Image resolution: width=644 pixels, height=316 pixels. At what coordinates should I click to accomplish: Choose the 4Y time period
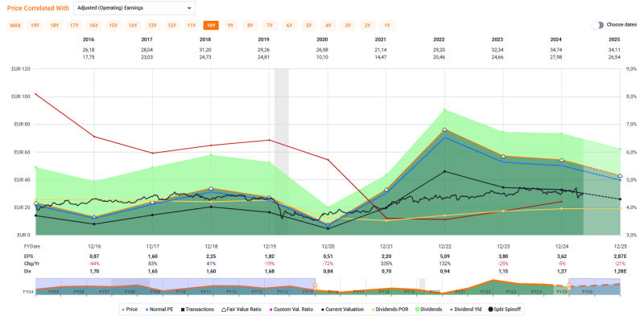pyautogui.click(x=328, y=26)
